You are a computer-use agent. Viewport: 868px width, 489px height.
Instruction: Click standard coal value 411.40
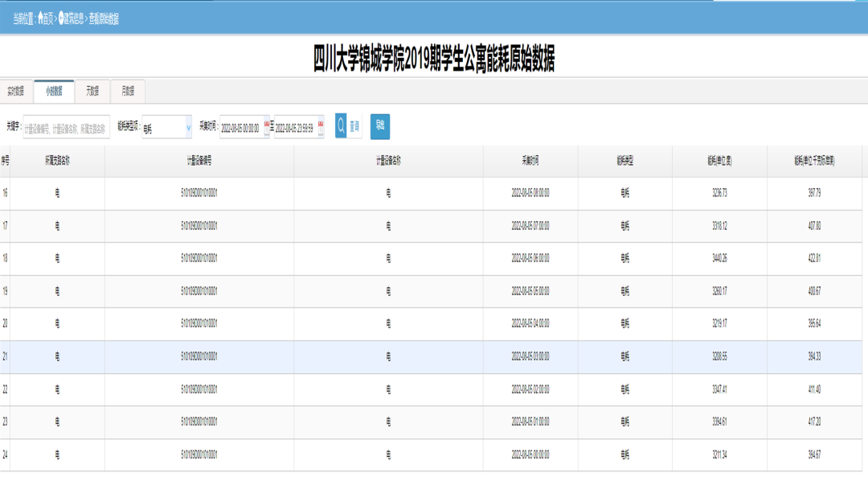814,389
